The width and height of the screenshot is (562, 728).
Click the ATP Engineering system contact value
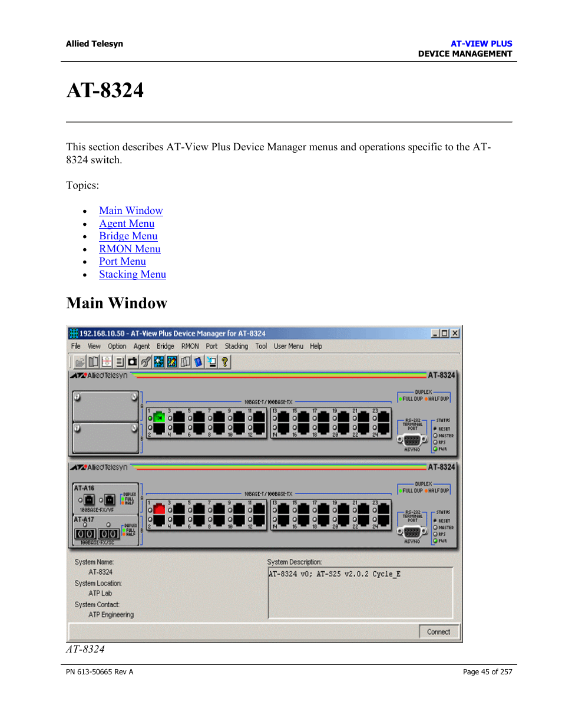pyautogui.click(x=111, y=615)
